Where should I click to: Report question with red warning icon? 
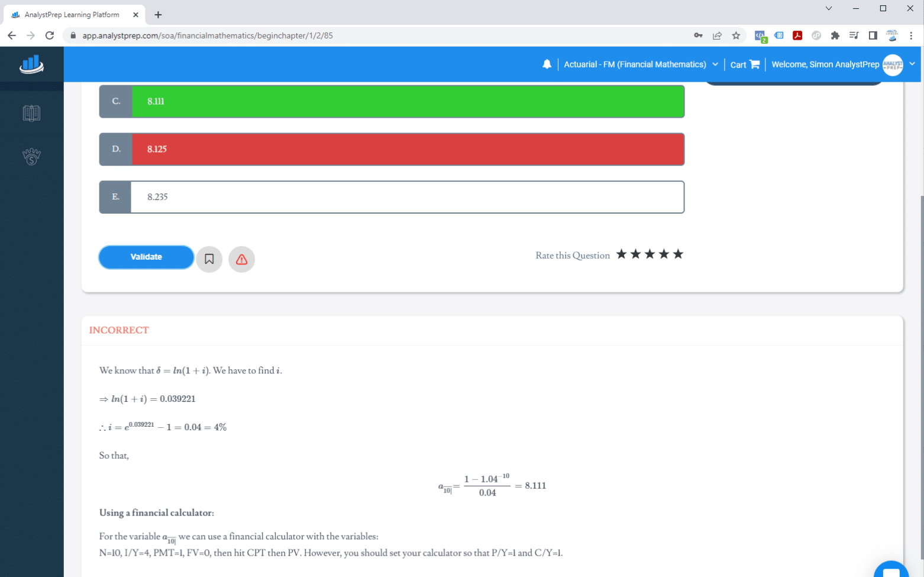[x=241, y=259]
